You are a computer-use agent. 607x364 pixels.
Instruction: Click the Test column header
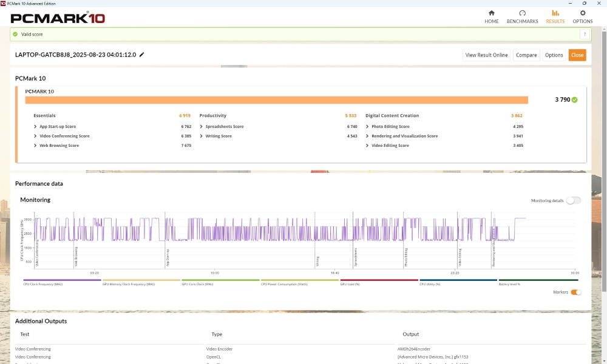(x=25, y=334)
